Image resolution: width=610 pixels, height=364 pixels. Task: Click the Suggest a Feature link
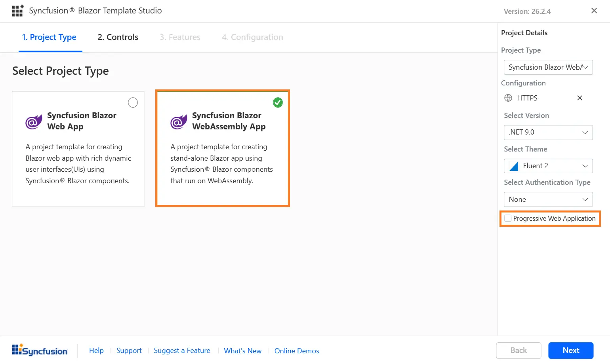tap(182, 351)
